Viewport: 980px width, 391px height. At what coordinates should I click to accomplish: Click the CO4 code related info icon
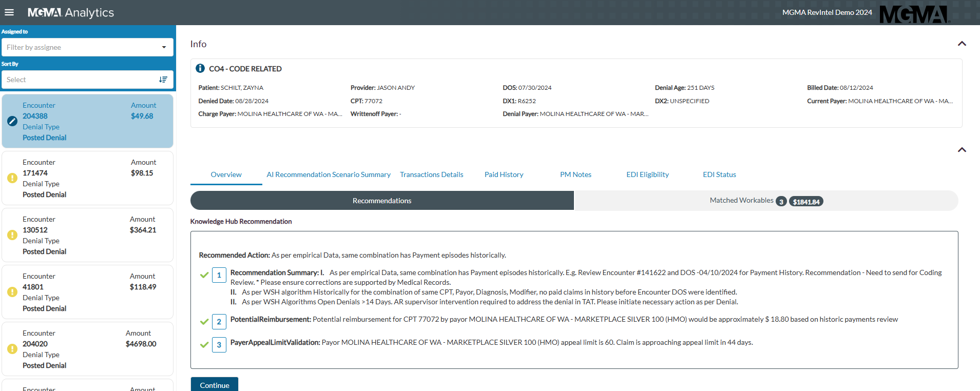pos(200,68)
